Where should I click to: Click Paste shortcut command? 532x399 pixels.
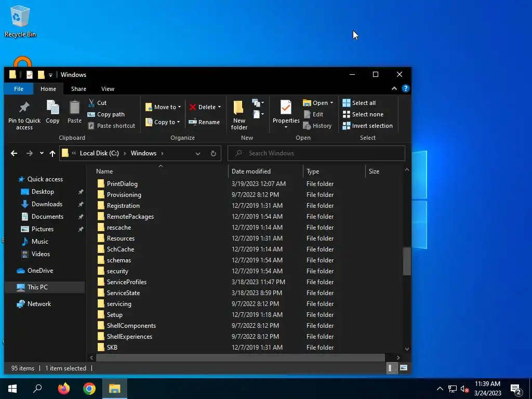(x=112, y=126)
